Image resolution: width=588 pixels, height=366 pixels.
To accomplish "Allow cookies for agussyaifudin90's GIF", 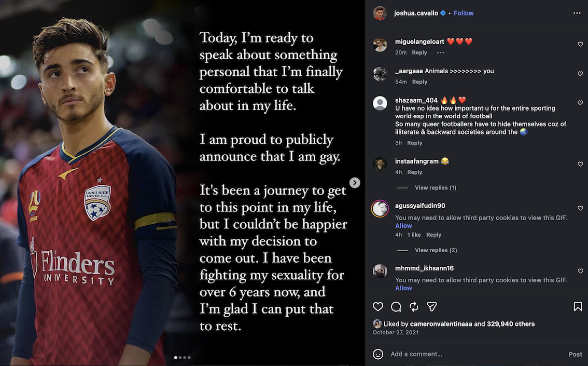I will tap(403, 226).
